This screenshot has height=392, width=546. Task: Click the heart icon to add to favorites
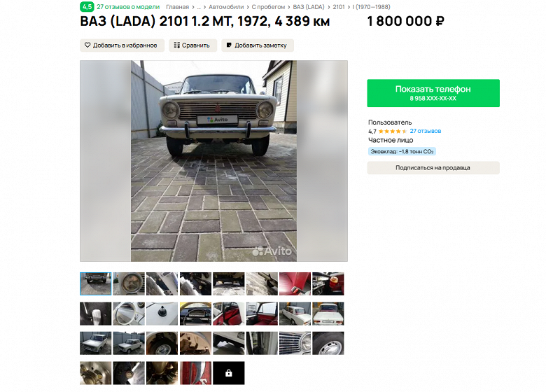coord(87,45)
